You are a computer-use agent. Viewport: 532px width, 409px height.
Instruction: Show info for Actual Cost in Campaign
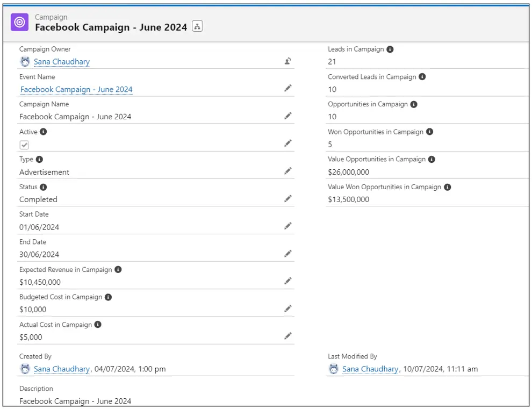(x=98, y=325)
